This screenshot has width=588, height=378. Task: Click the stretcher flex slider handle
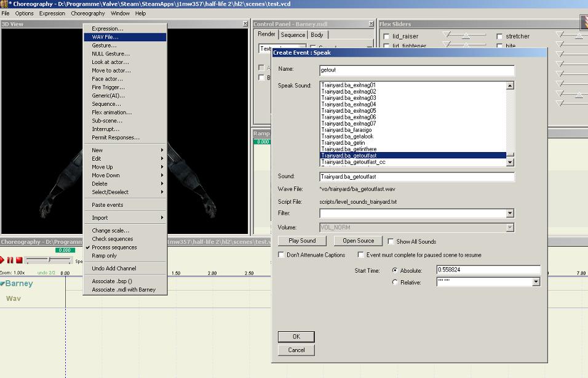pos(579,36)
